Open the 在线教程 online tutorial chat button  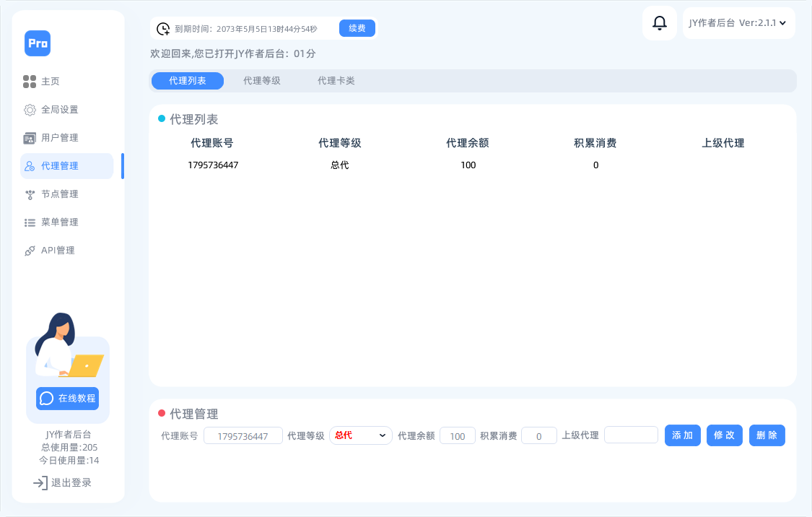(x=66, y=398)
